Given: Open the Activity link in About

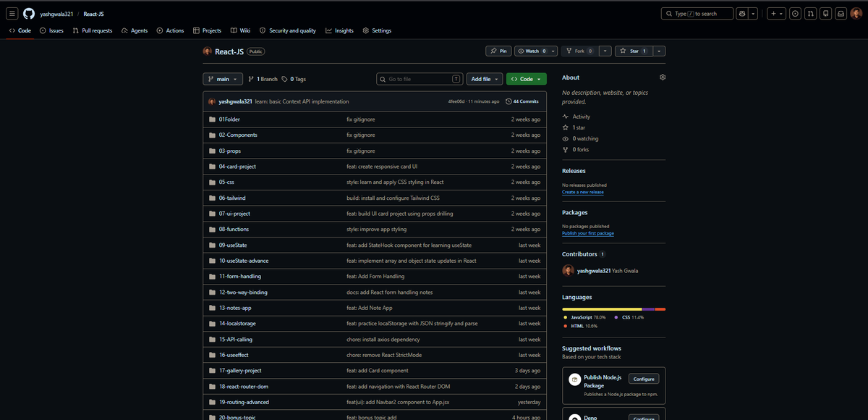Looking at the screenshot, I should (x=576, y=117).
